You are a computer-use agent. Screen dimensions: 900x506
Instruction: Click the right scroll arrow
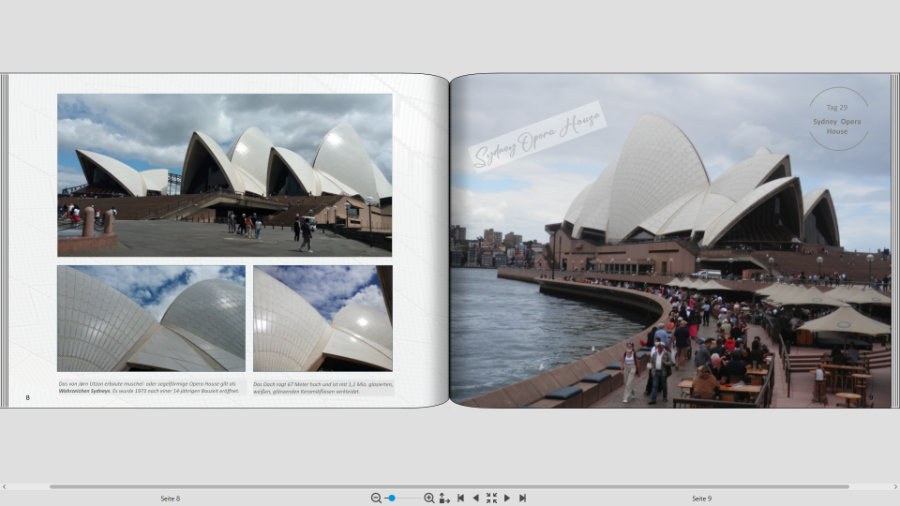(895, 487)
